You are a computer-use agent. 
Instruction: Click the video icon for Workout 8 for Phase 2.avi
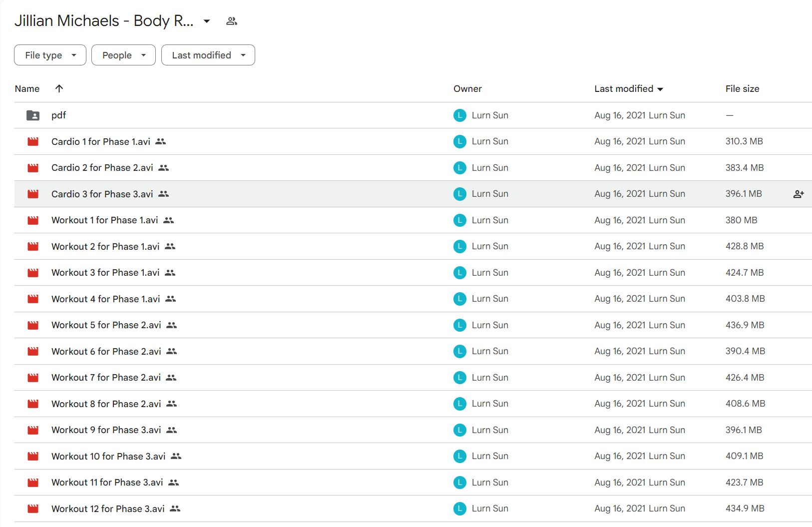tap(33, 404)
